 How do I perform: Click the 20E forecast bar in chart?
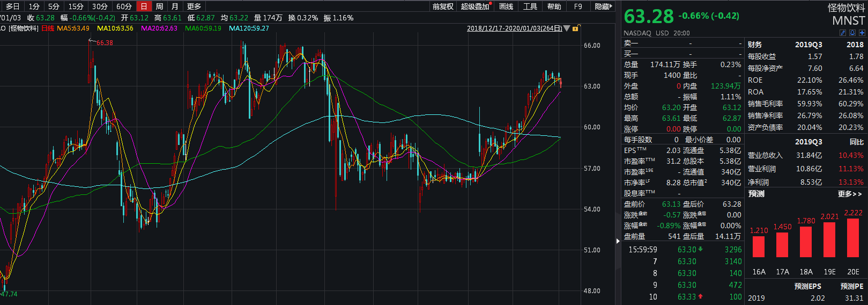853,237
